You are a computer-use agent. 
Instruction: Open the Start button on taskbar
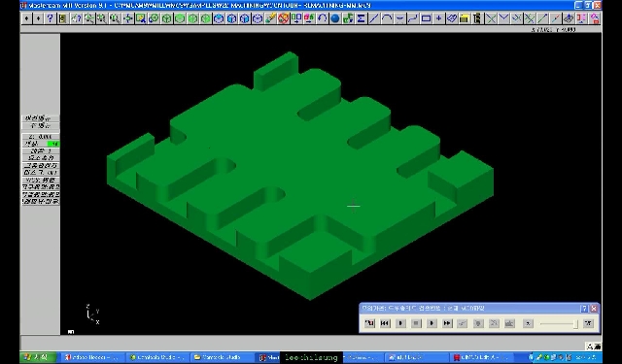pos(36,357)
